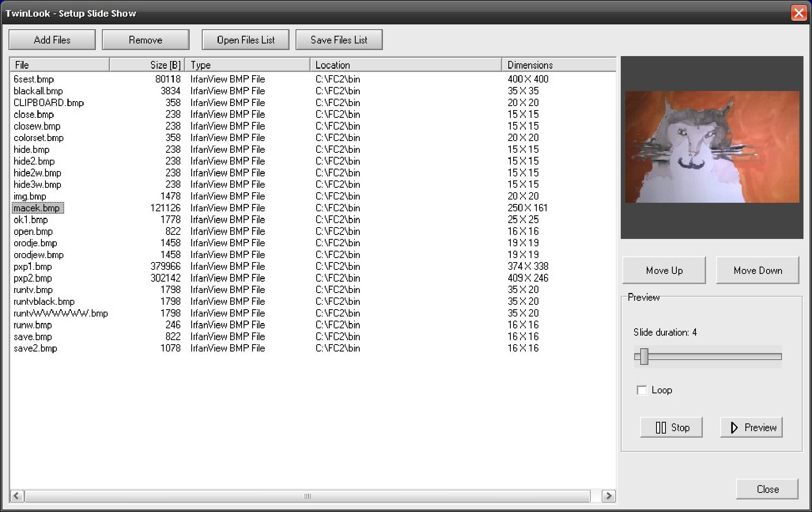Click the slide duration slider handle
The height and width of the screenshot is (512, 812).
point(644,357)
